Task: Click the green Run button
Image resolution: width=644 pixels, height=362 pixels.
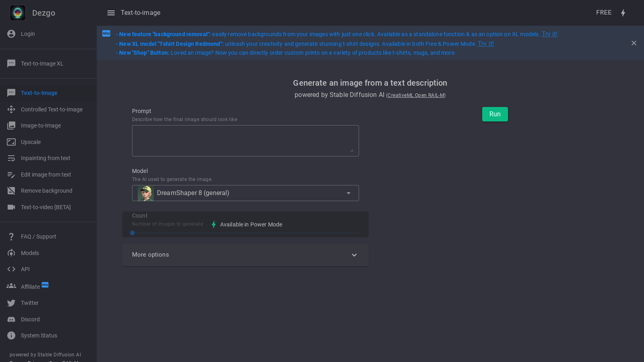Action: pyautogui.click(x=495, y=114)
